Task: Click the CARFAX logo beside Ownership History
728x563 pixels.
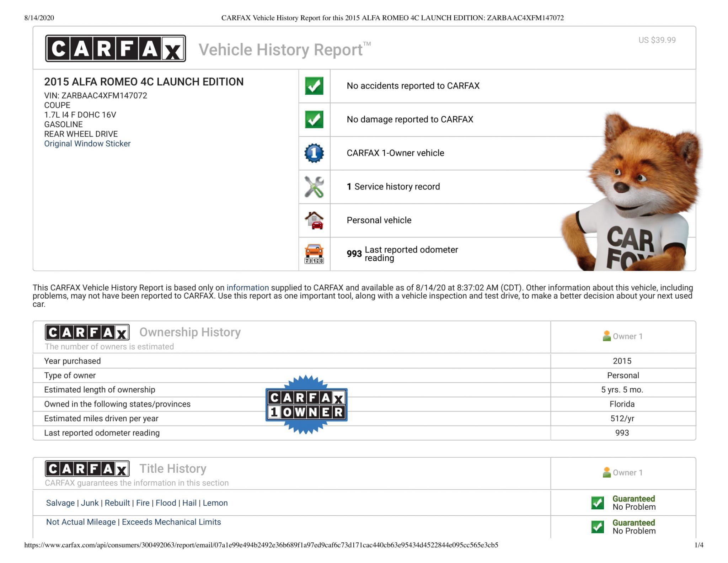Action: [87, 333]
